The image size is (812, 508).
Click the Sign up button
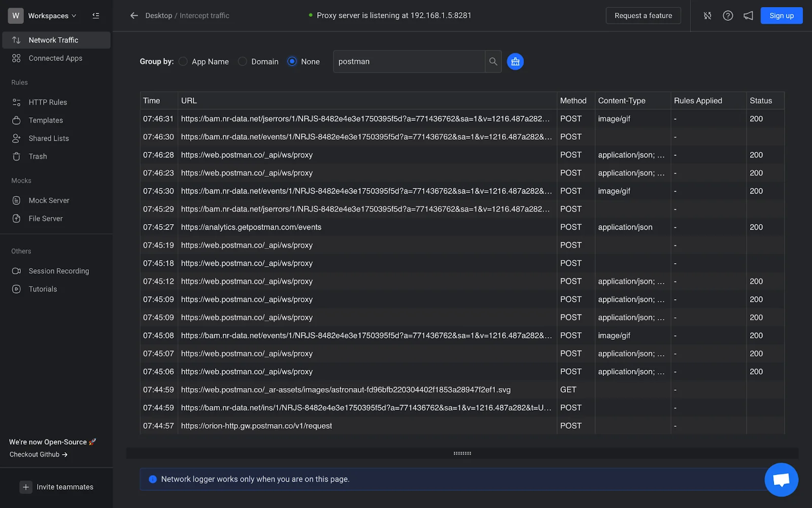[781, 16]
